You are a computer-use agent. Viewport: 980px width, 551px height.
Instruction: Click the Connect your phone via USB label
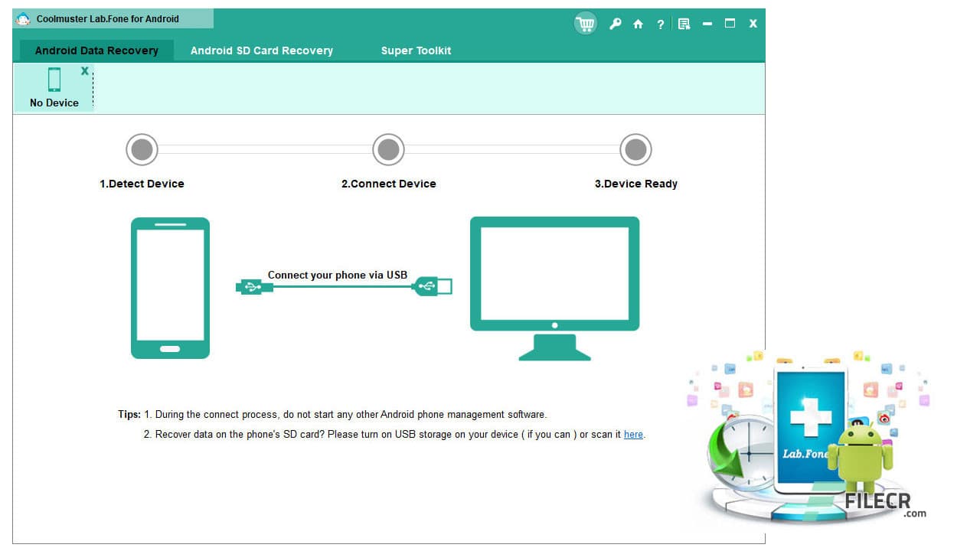tap(337, 275)
